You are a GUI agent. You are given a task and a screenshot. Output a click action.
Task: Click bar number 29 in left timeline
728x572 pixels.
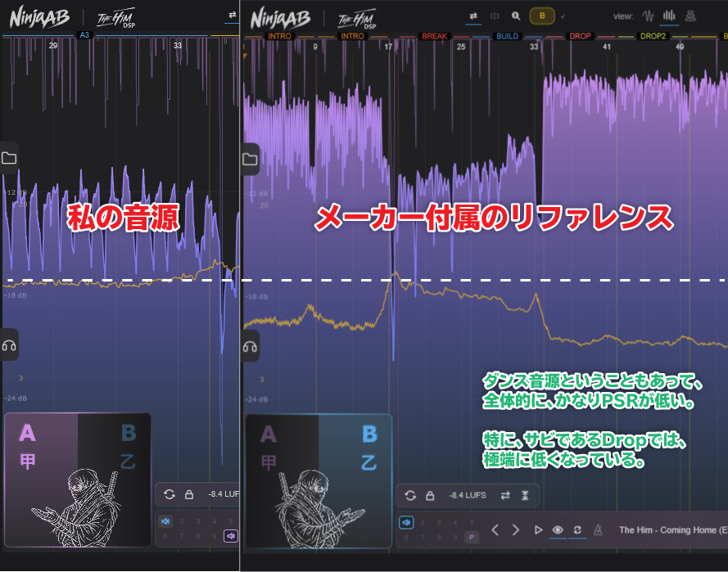tap(53, 46)
